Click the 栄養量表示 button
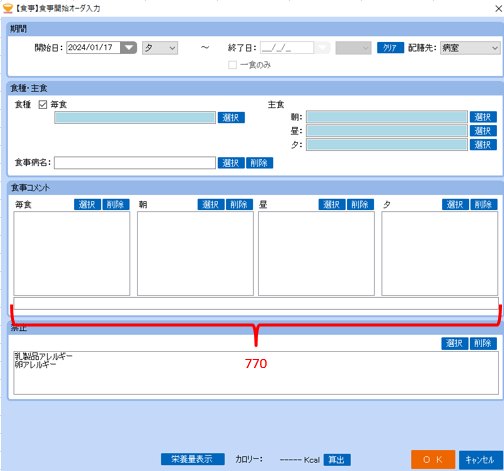This screenshot has width=504, height=471. pyautogui.click(x=193, y=459)
